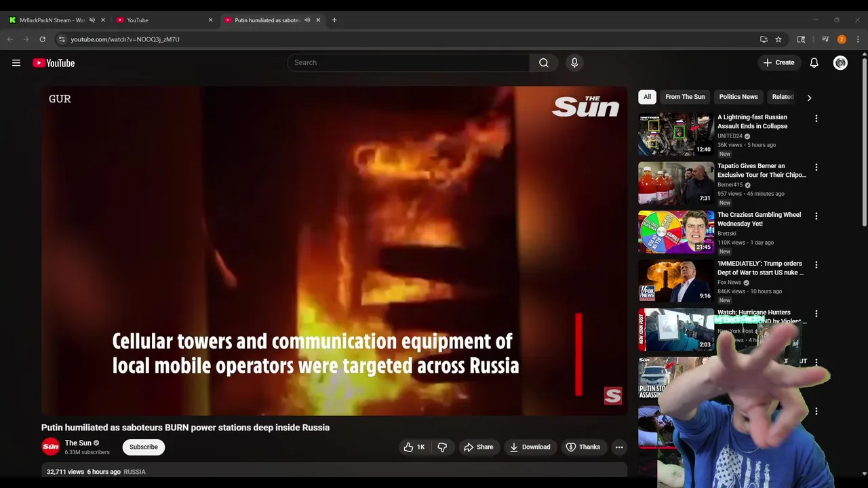Open the Tapatío hot sauce video thumbnail

click(x=676, y=183)
